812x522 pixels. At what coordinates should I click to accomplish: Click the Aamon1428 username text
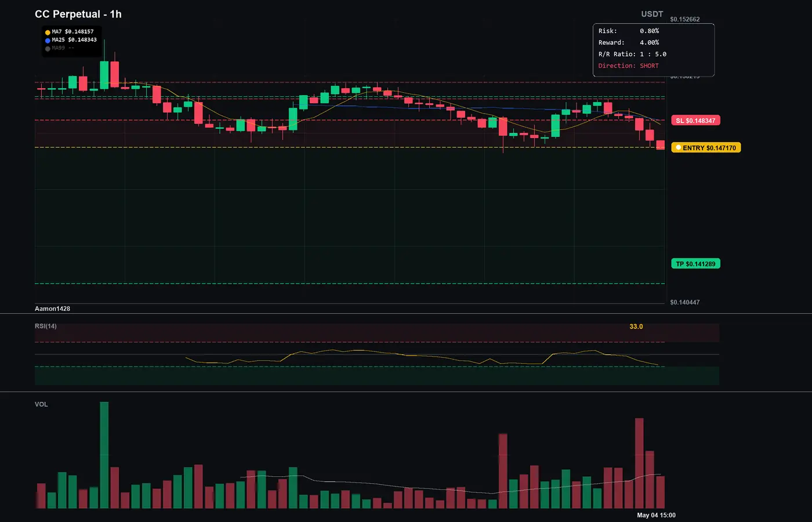[52, 309]
